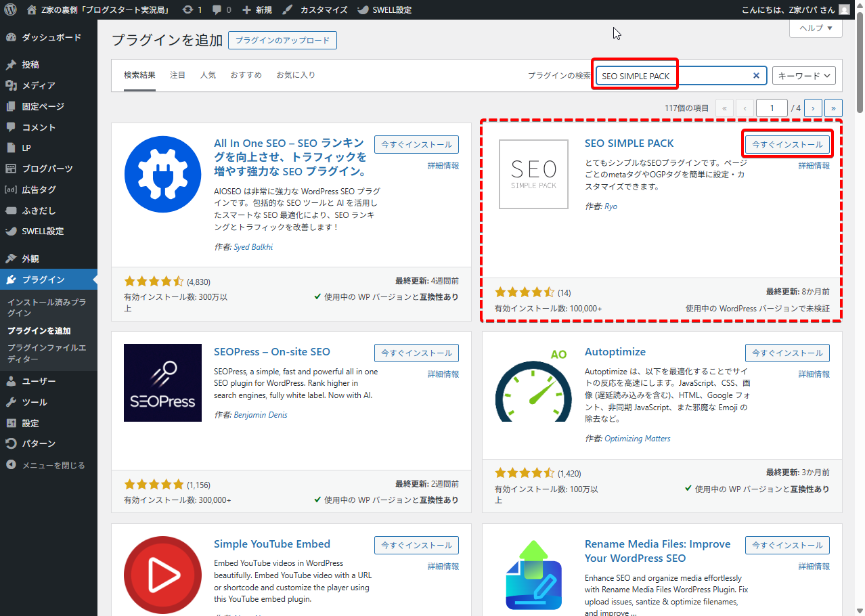
Task: Open the Autoptimize title link
Action: coord(615,352)
